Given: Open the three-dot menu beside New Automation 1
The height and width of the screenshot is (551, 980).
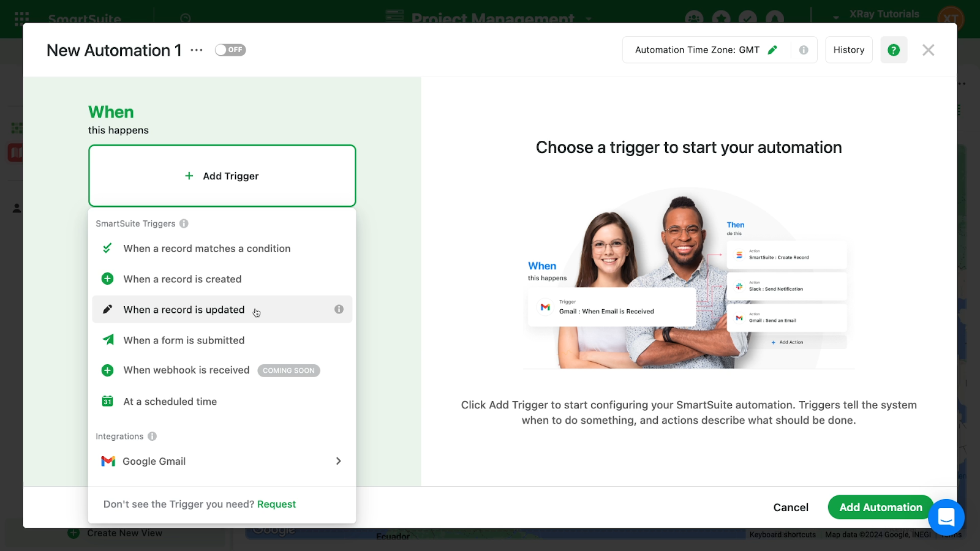Looking at the screenshot, I should 197,50.
